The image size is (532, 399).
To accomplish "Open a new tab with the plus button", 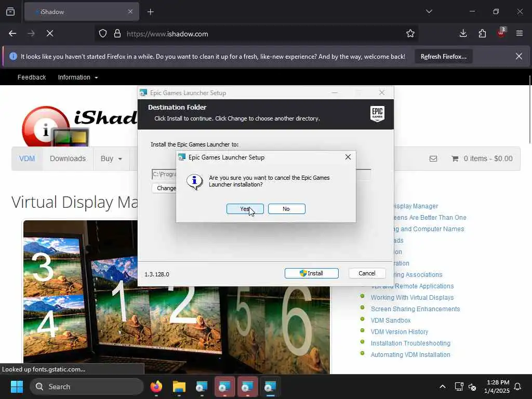I will point(150,12).
